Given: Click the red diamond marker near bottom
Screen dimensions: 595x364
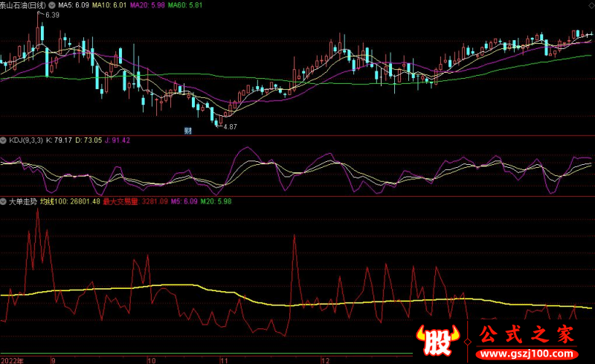Looking at the screenshot, I should [x=467, y=342].
